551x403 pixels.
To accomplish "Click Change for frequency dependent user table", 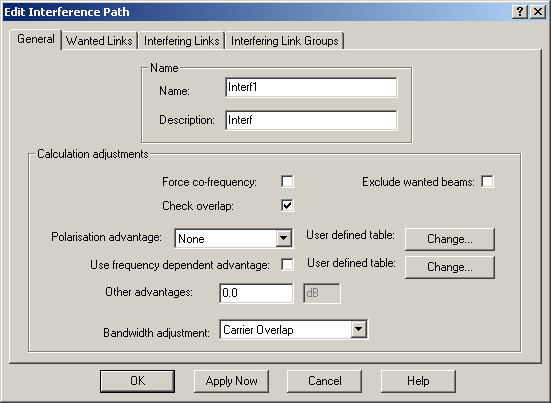I will pyautogui.click(x=450, y=267).
